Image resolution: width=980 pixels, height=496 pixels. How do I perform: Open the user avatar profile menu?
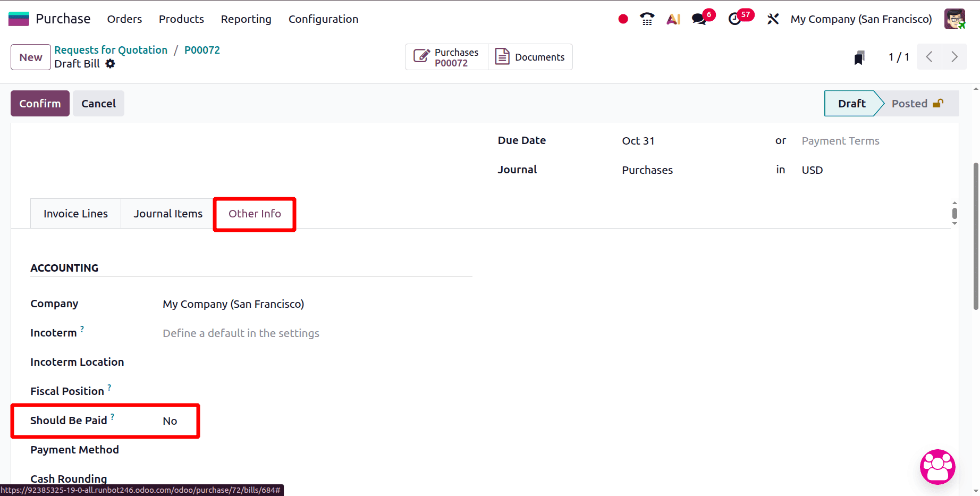point(955,19)
